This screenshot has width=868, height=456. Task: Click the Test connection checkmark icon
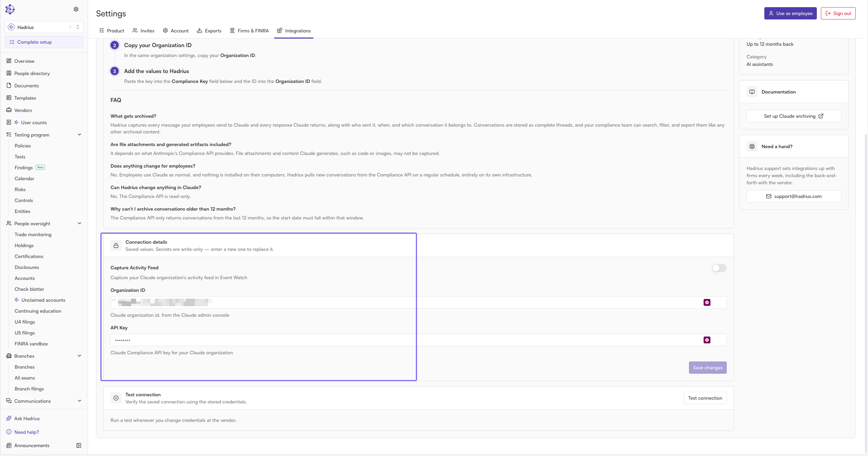(116, 398)
